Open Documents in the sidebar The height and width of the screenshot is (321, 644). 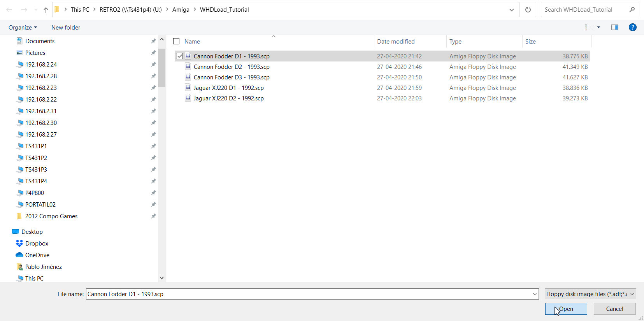coord(40,41)
